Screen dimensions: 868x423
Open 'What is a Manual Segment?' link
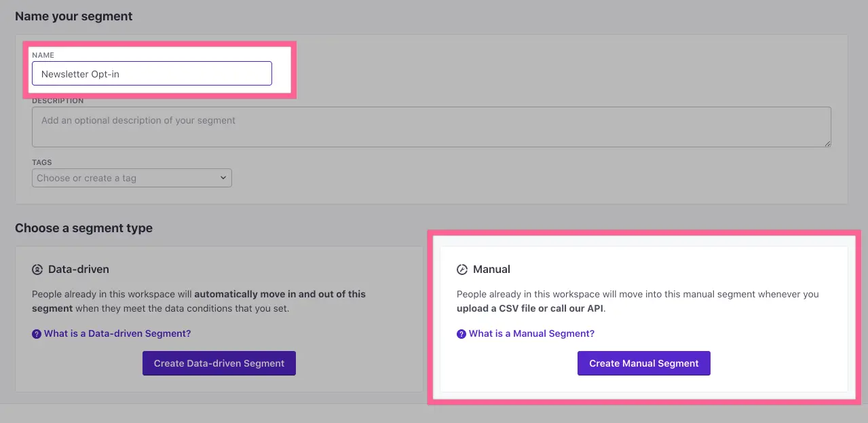(x=531, y=334)
